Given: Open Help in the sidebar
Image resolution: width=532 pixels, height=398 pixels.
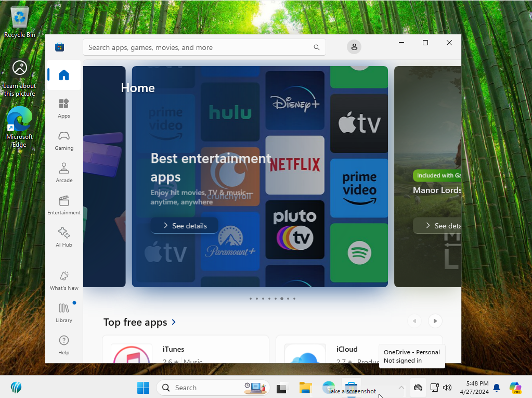Looking at the screenshot, I should pyautogui.click(x=64, y=344).
